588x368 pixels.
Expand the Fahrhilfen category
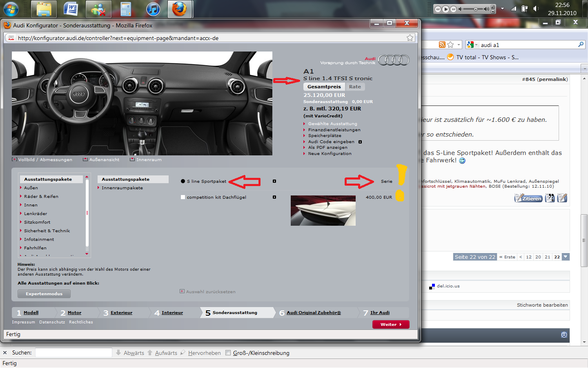click(x=35, y=248)
